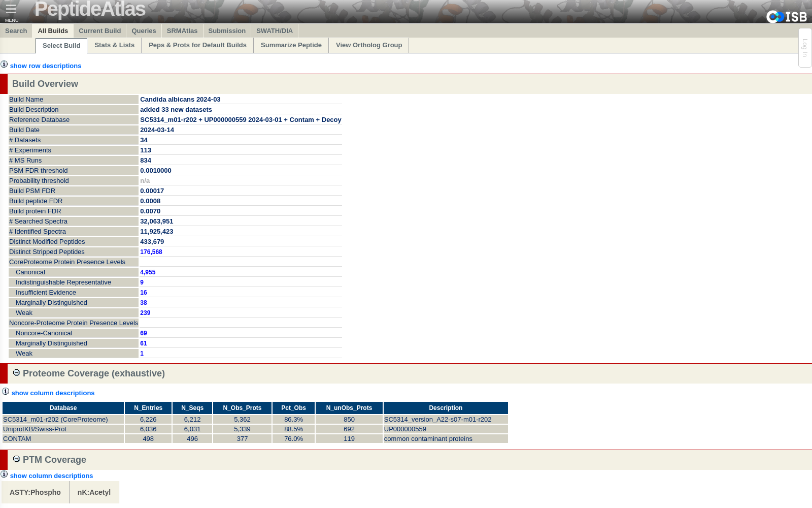The image size is (812, 508).
Task: Open Indistinguishable Representative count 9
Action: 142,282
